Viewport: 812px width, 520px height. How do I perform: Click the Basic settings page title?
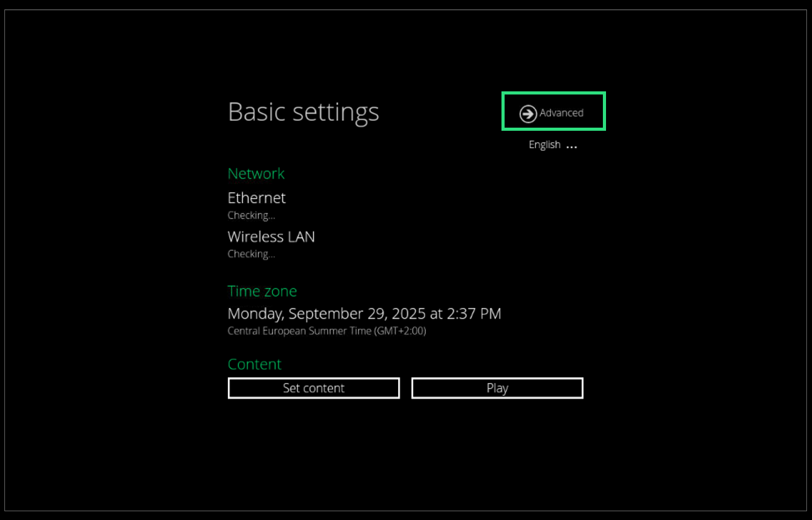[x=303, y=112]
